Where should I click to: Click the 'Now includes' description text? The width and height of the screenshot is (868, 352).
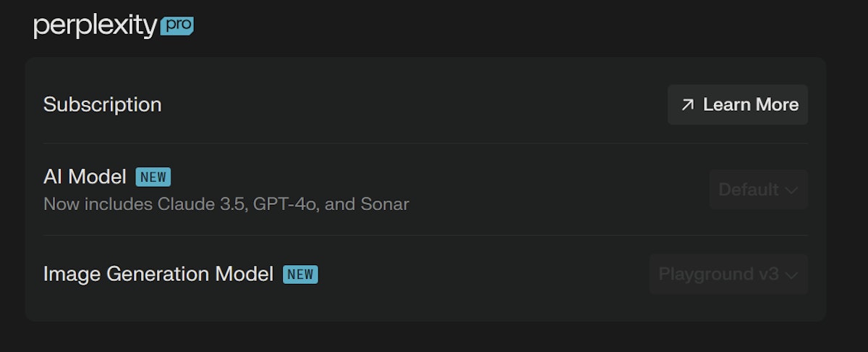98,205
